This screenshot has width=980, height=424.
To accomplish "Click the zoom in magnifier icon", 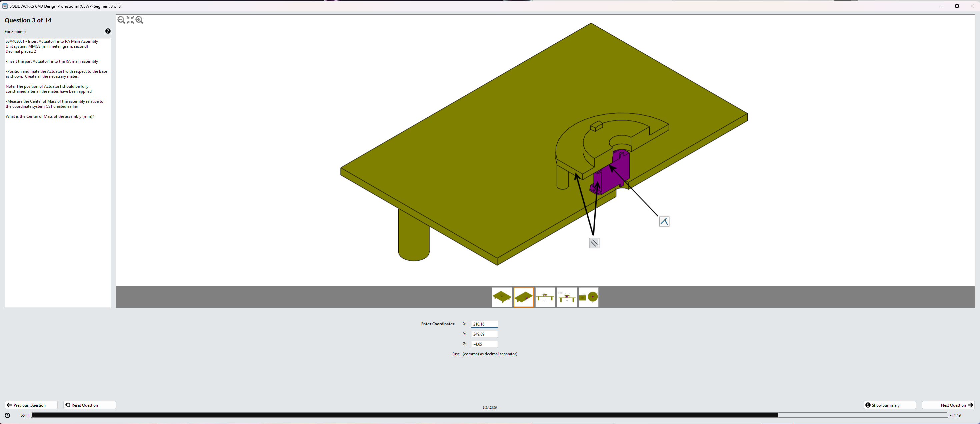I will pos(139,20).
